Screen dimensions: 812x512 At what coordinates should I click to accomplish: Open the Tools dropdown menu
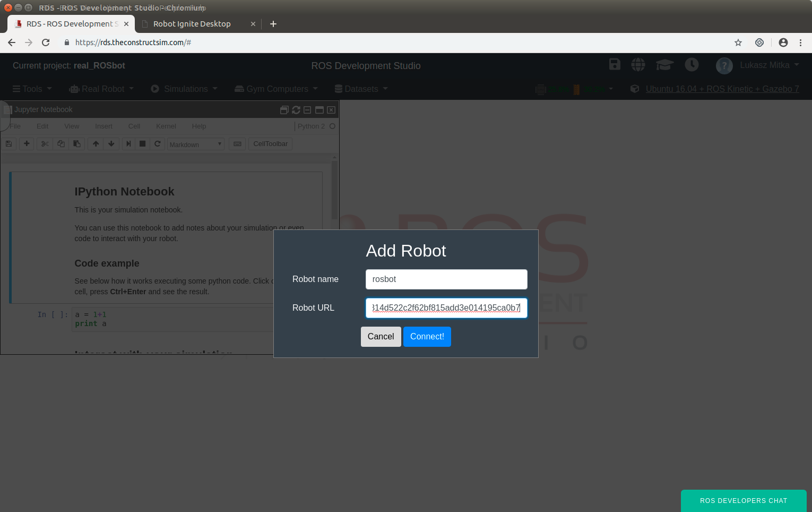click(32, 89)
